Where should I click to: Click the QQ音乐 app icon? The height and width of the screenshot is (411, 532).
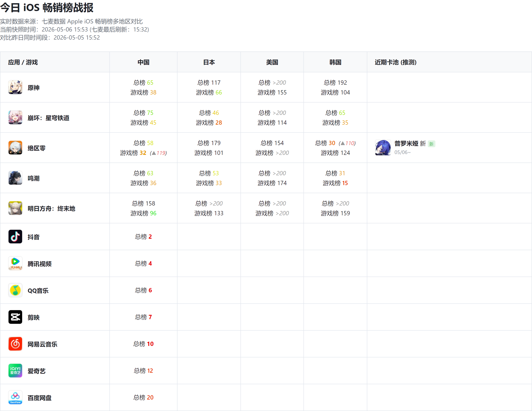click(x=15, y=290)
